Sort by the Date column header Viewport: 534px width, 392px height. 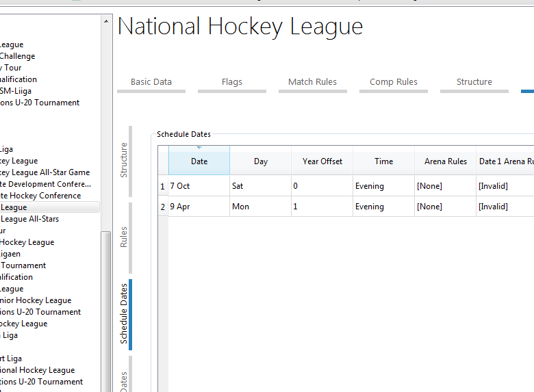pyautogui.click(x=199, y=161)
